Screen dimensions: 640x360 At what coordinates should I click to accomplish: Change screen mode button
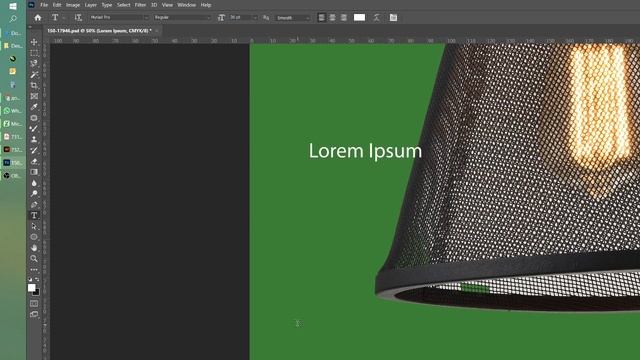(34, 314)
